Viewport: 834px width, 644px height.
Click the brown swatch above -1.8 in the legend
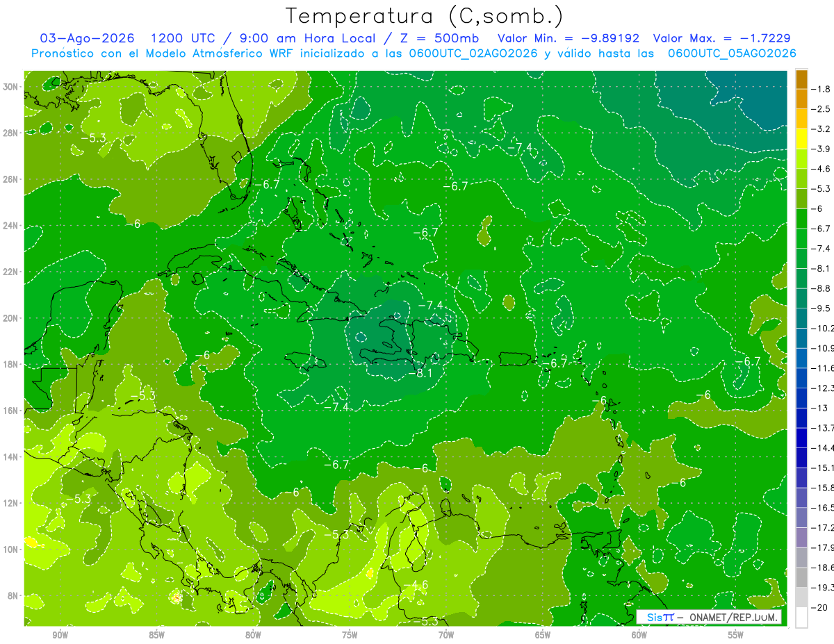[x=801, y=79]
